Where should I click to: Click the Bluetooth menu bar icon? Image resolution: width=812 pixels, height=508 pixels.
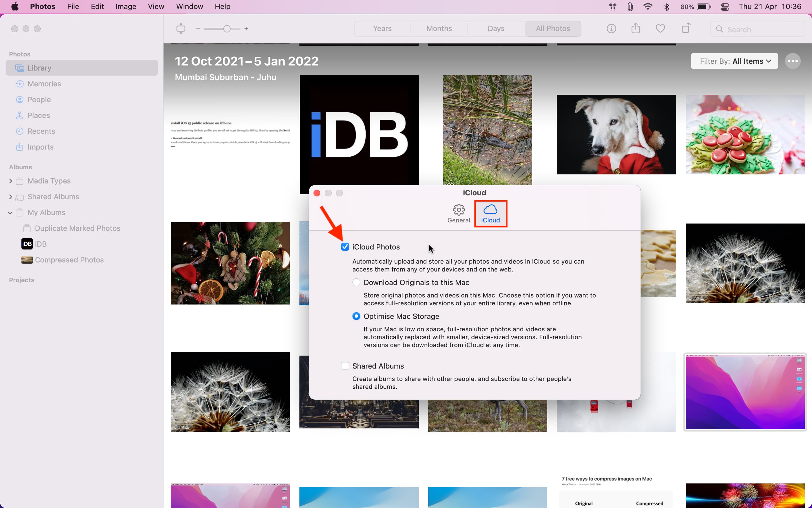pyautogui.click(x=667, y=7)
